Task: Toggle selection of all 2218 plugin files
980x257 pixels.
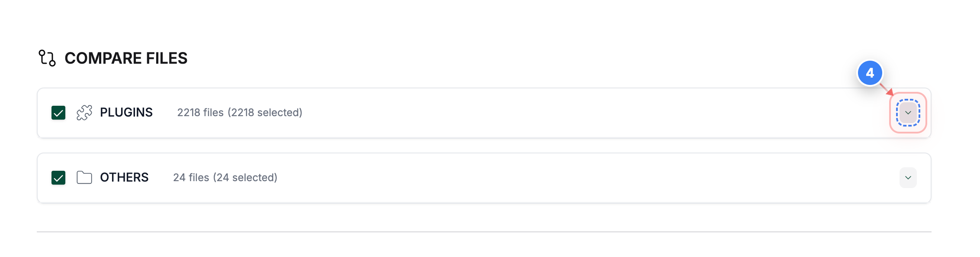Action: 58,112
